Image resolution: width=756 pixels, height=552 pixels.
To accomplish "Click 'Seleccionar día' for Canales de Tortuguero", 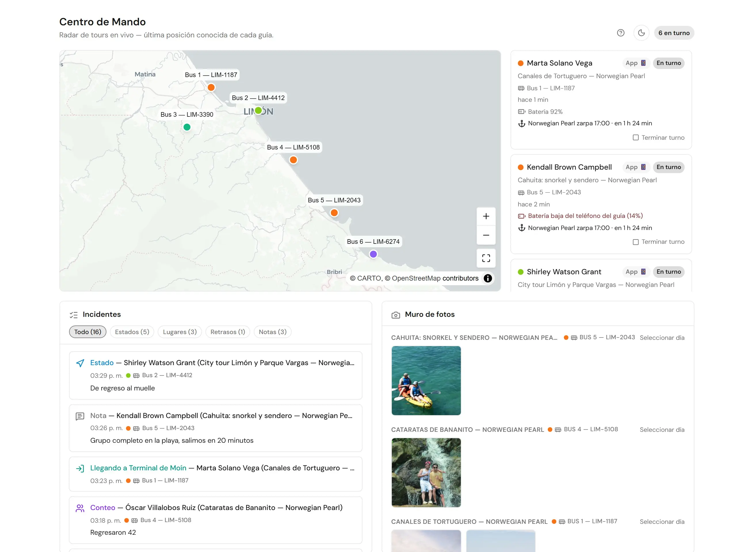I will [x=662, y=521].
